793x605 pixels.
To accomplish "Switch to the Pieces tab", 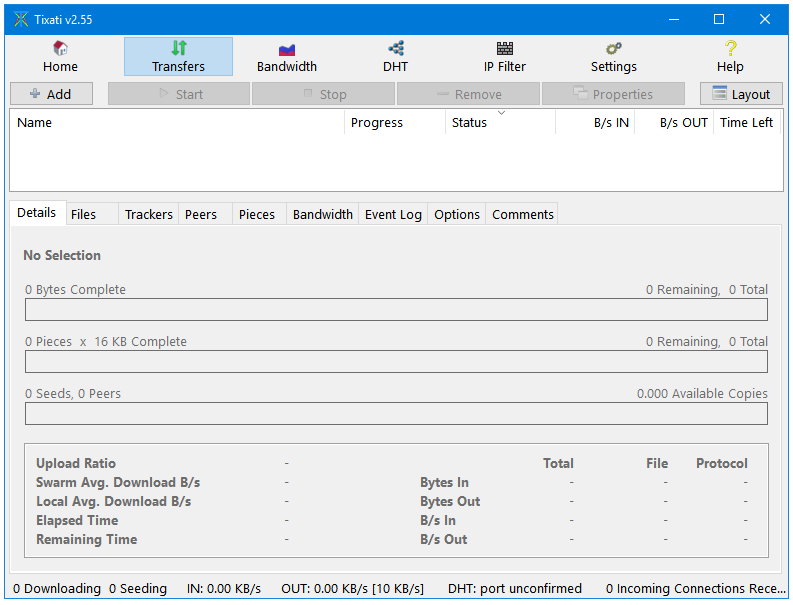I will coord(257,214).
